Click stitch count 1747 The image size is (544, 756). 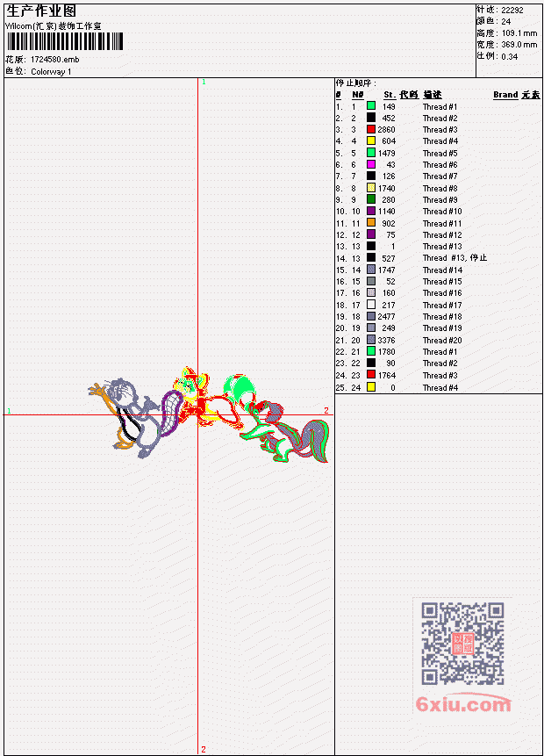coord(386,270)
